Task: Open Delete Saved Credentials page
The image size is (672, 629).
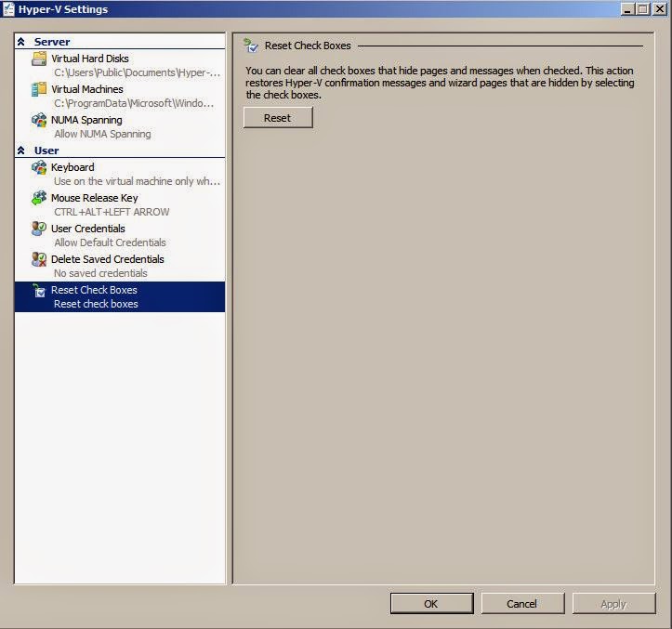Action: [x=120, y=266]
